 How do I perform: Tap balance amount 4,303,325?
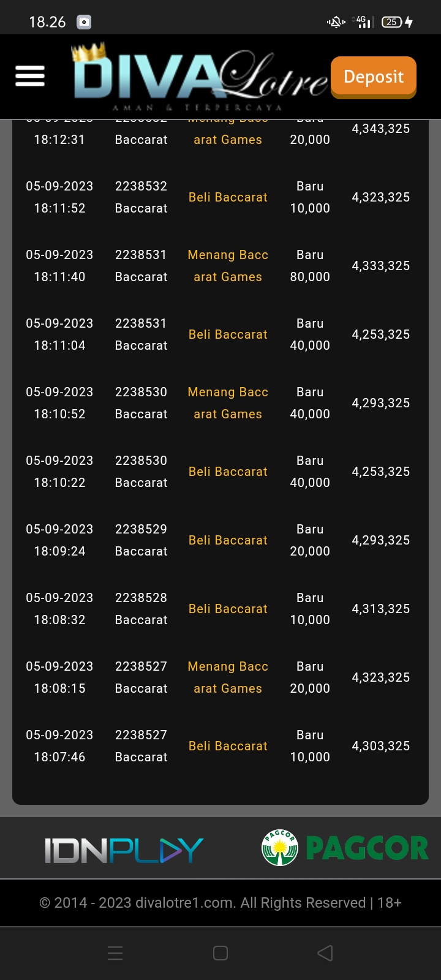[380, 746]
